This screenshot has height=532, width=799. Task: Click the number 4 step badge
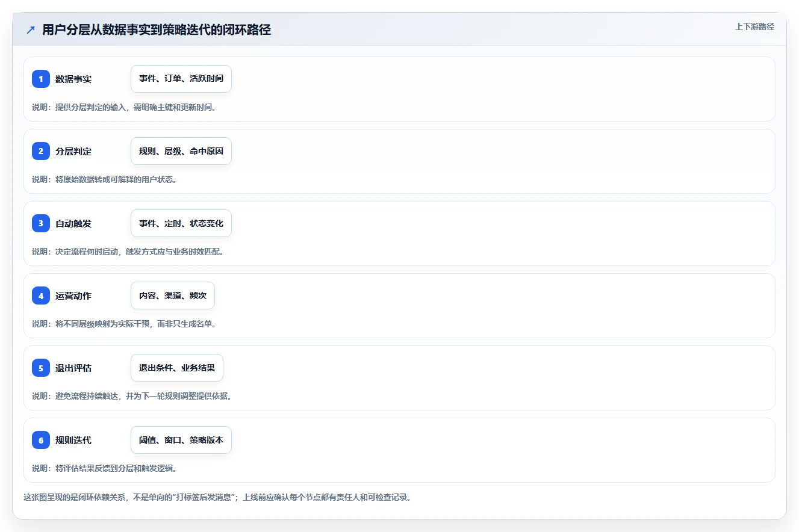[x=41, y=295]
